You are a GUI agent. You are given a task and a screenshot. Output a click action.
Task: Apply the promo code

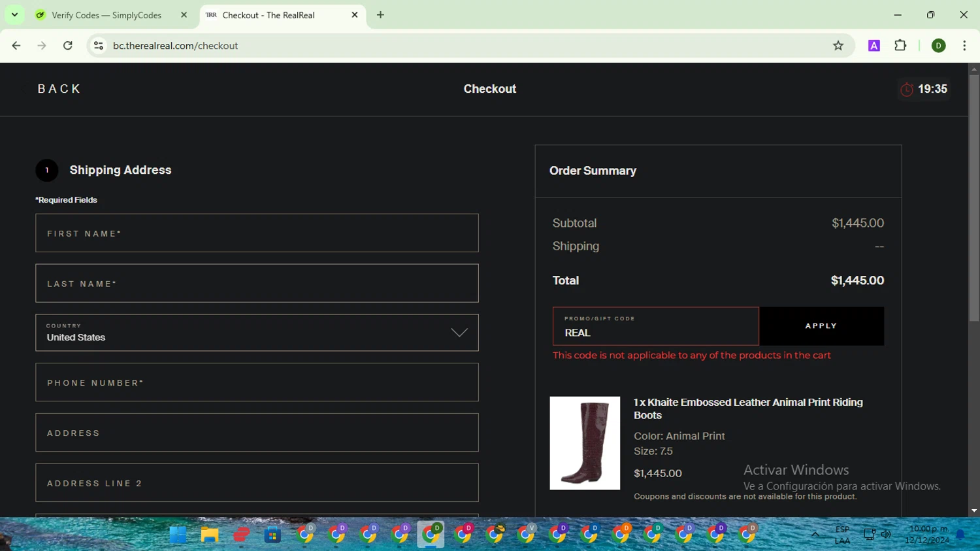point(821,326)
